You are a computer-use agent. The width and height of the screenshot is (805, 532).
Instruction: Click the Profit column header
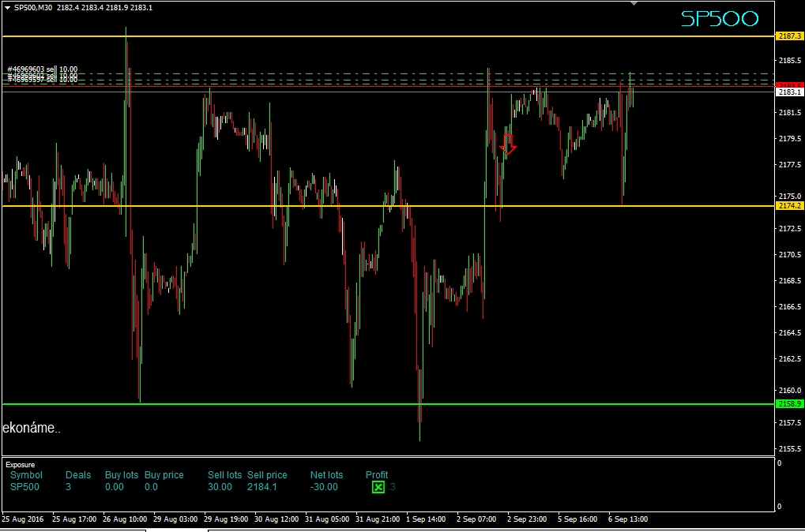(377, 475)
